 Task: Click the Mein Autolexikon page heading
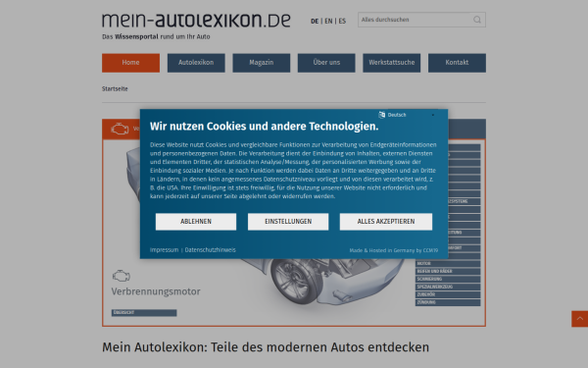(266, 347)
